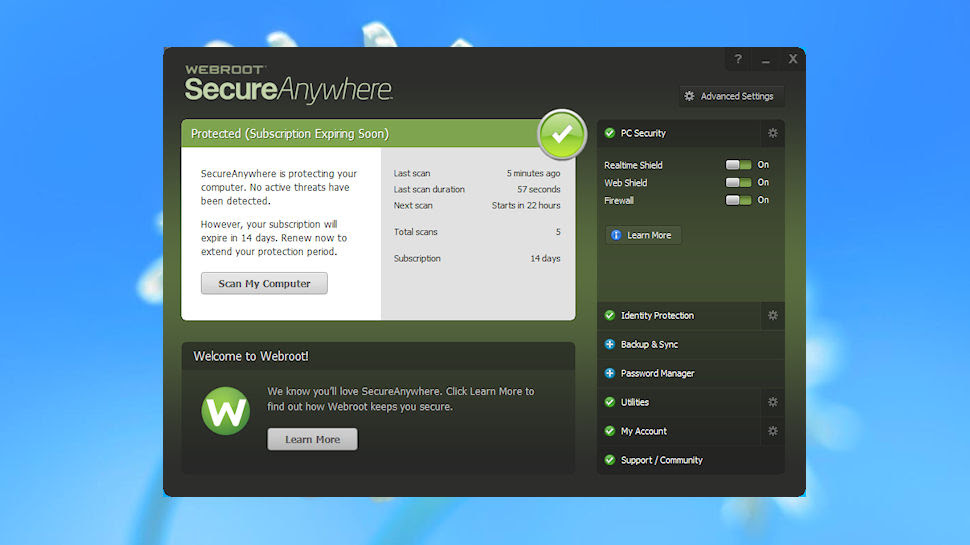Open My Account gear settings

773,431
